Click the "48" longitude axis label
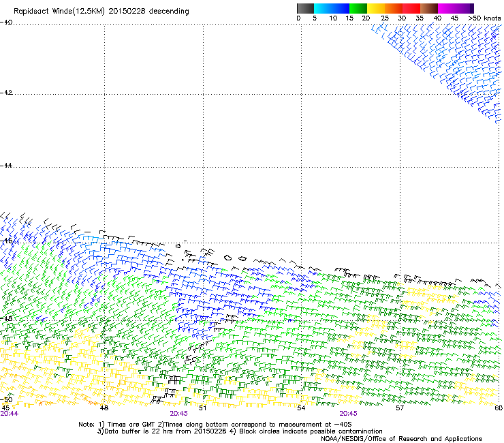The width and height of the screenshot is (504, 443). click(x=104, y=408)
